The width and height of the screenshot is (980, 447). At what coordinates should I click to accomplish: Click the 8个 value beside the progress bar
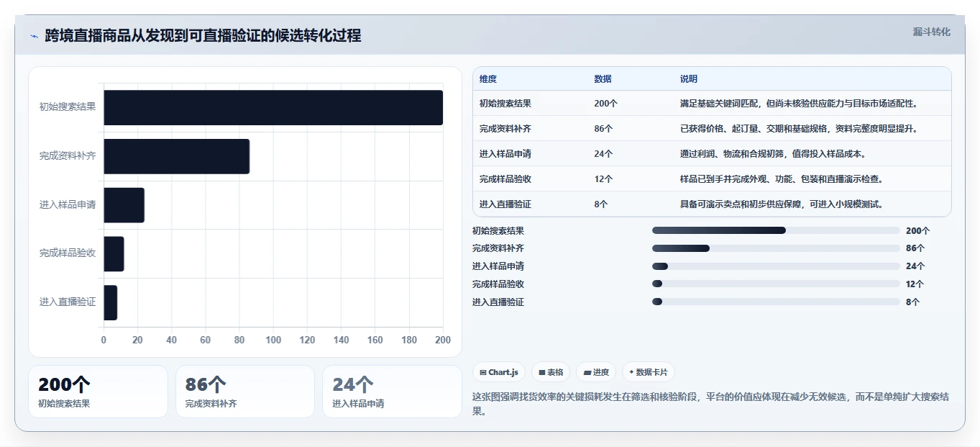tap(913, 302)
